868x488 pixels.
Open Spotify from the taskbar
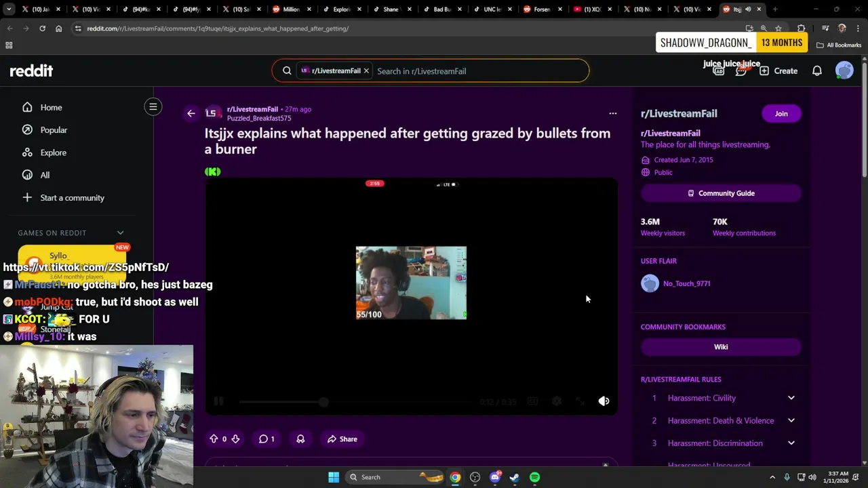[x=534, y=477]
